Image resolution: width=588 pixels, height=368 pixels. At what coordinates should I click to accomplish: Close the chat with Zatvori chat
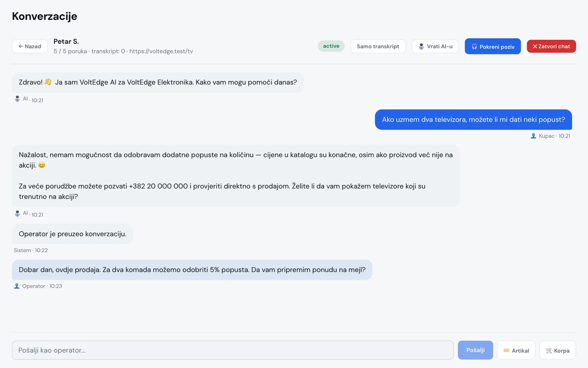point(551,46)
